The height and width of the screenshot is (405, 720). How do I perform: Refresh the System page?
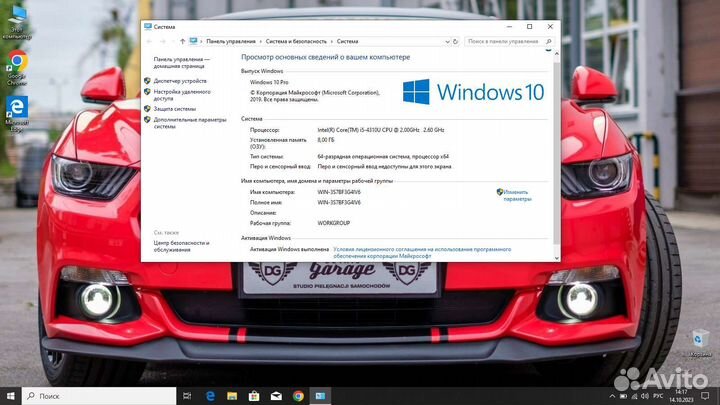pos(456,41)
